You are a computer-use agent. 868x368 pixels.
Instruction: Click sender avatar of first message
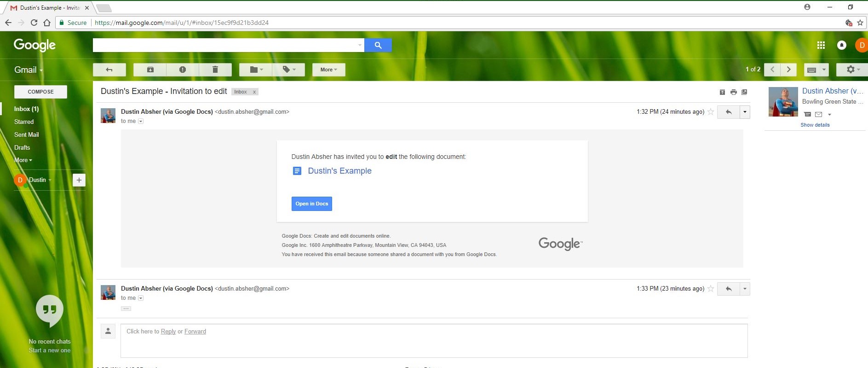tap(108, 116)
